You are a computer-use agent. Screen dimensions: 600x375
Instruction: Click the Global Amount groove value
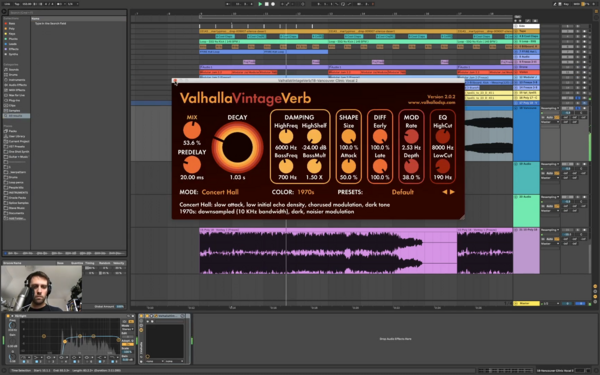click(120, 307)
